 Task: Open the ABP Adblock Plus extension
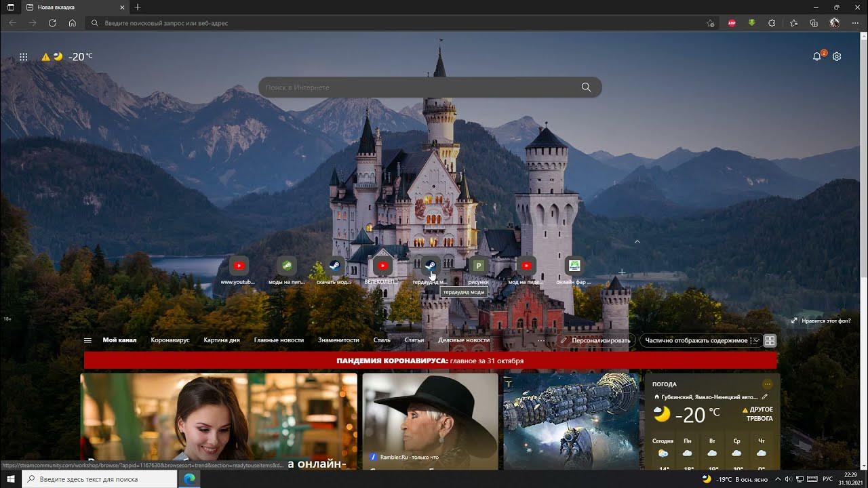[x=732, y=23]
